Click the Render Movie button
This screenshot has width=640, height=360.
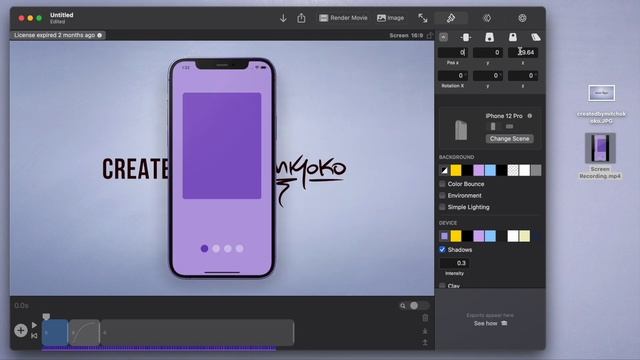pyautogui.click(x=343, y=18)
